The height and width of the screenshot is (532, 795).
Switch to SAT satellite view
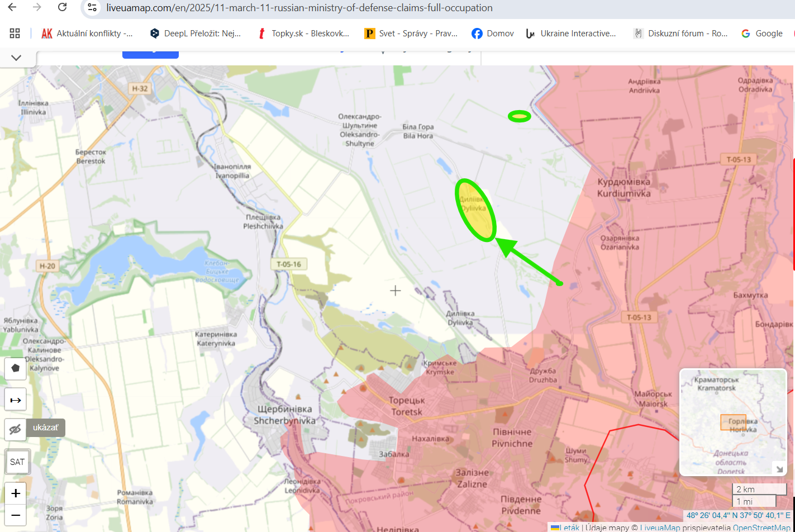(x=17, y=462)
